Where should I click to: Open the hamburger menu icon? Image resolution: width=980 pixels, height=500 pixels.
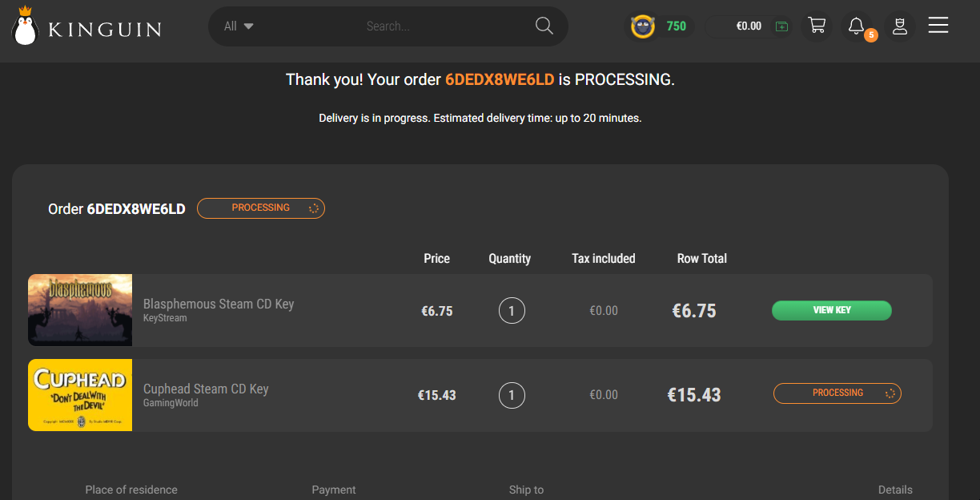[938, 26]
